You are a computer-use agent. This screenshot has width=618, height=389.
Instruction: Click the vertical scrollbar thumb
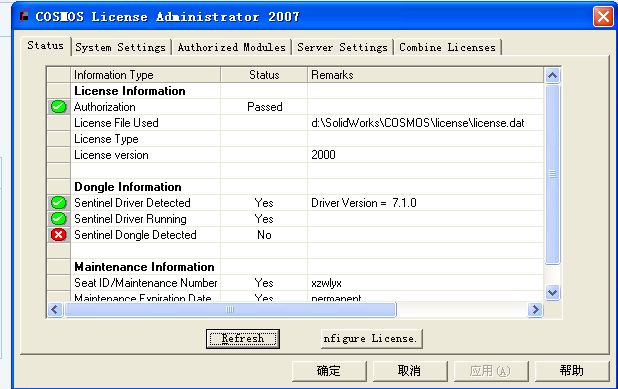[x=552, y=174]
